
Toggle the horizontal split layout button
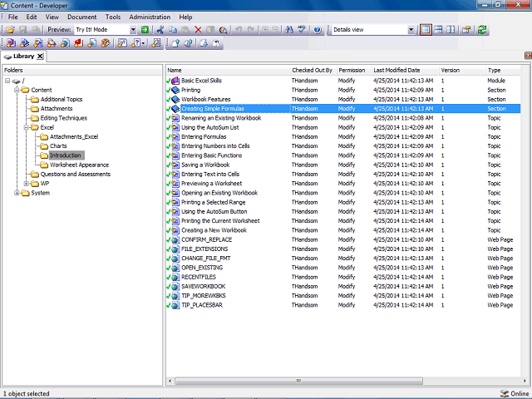click(x=438, y=30)
